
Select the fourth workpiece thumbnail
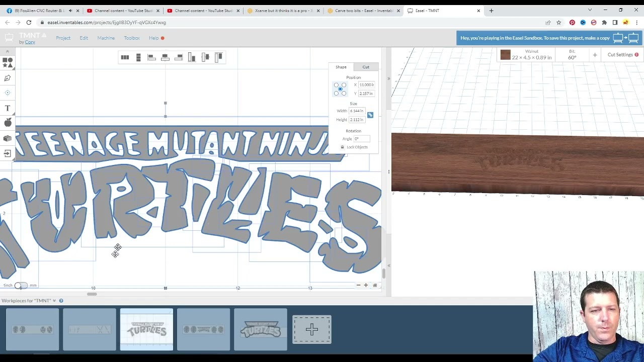[204, 329]
